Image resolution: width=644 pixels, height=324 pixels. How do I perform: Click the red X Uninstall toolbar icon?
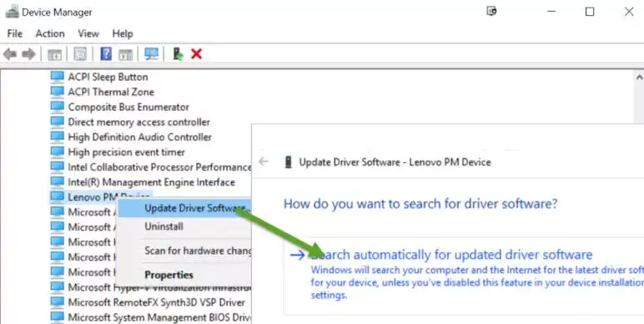point(196,54)
